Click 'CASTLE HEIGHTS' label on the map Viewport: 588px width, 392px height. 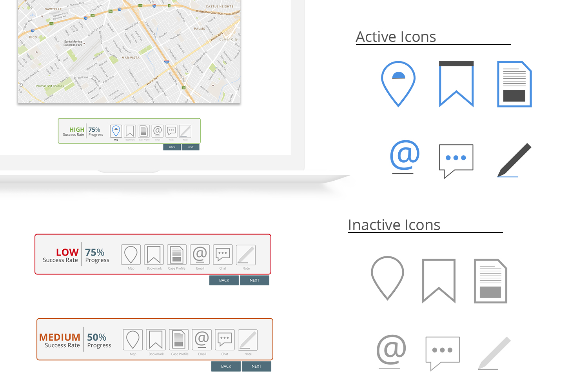click(220, 6)
